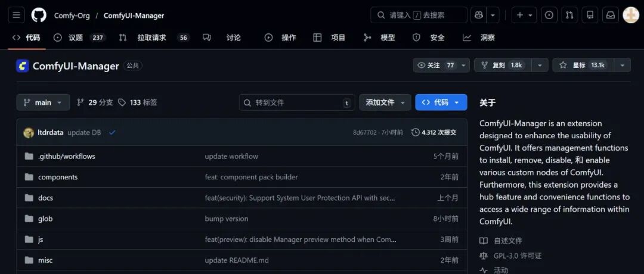Open the user avatar menu
The width and height of the screenshot is (644, 274).
click(x=631, y=15)
